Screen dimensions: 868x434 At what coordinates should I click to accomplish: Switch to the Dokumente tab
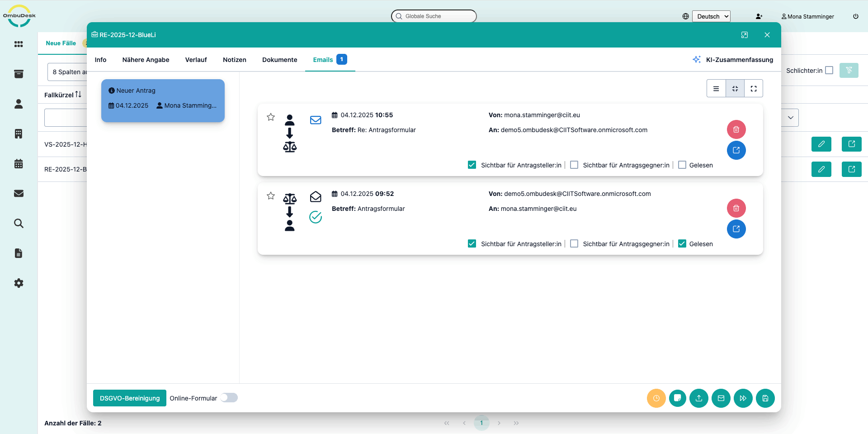(x=279, y=60)
